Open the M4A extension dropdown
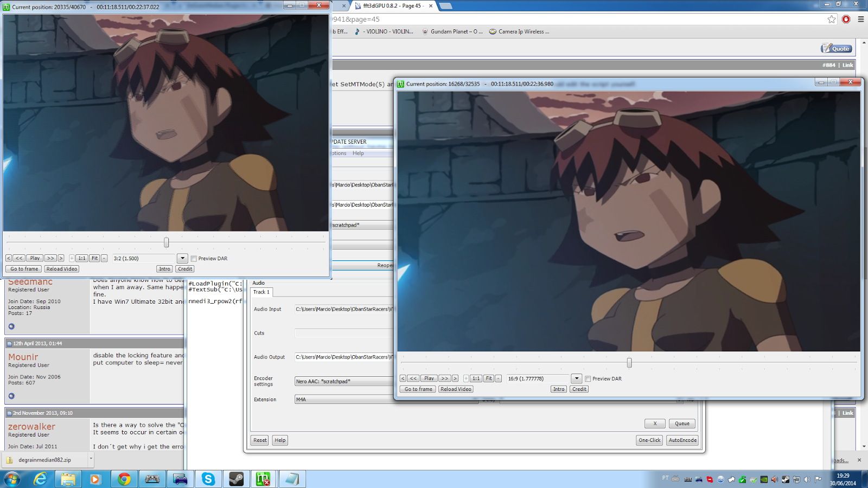 point(344,400)
